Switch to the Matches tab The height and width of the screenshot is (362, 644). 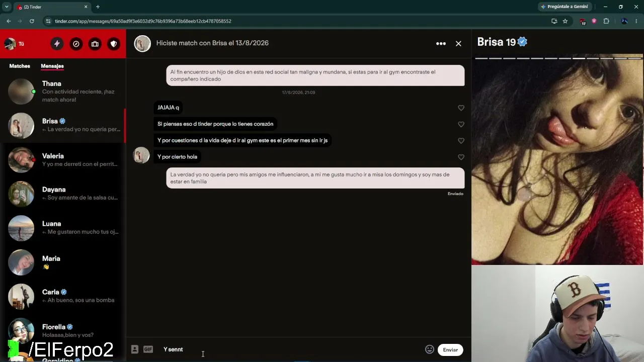tap(20, 66)
